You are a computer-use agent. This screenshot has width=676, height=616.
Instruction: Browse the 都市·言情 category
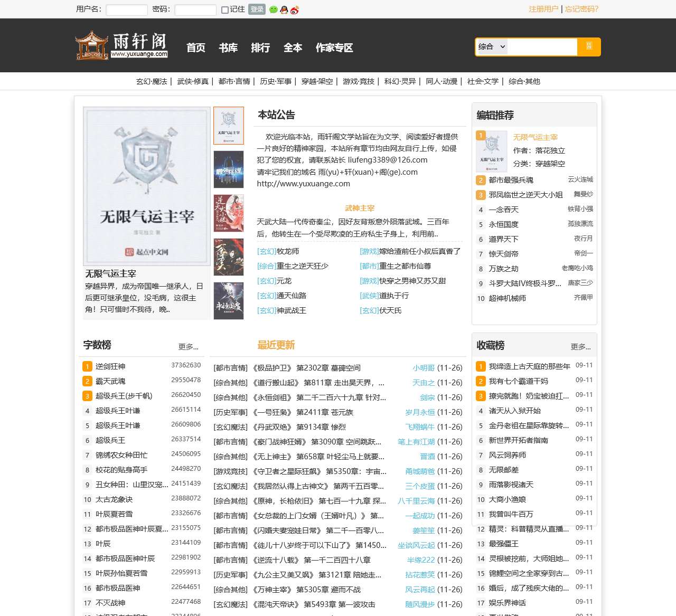point(234,81)
